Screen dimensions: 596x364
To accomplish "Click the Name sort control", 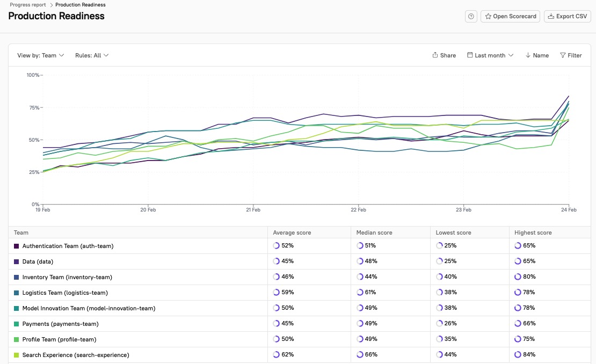I will [x=537, y=55].
